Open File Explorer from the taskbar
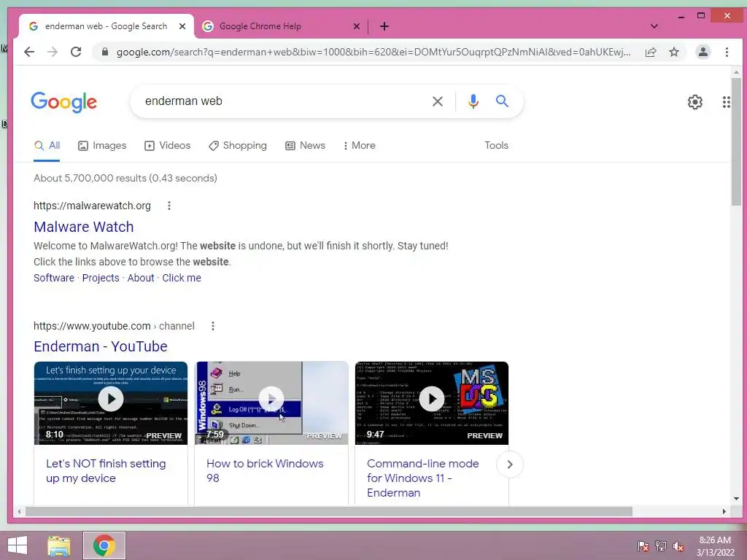 point(59,545)
